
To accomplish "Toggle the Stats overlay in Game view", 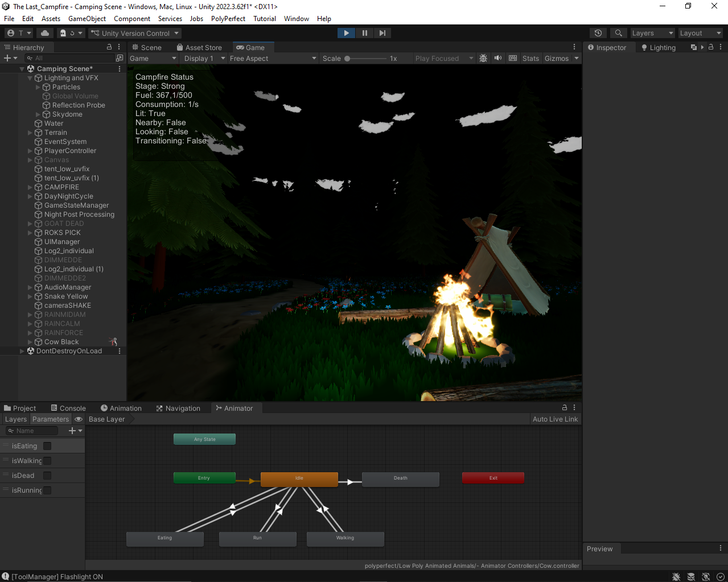I will pos(530,58).
